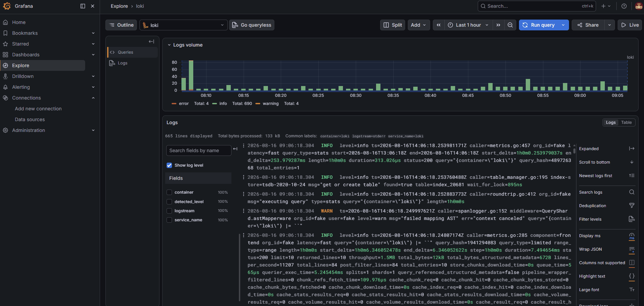This screenshot has width=644, height=306.
Task: Open log line menu for roundtrip.go:412 entry
Action: (x=244, y=194)
